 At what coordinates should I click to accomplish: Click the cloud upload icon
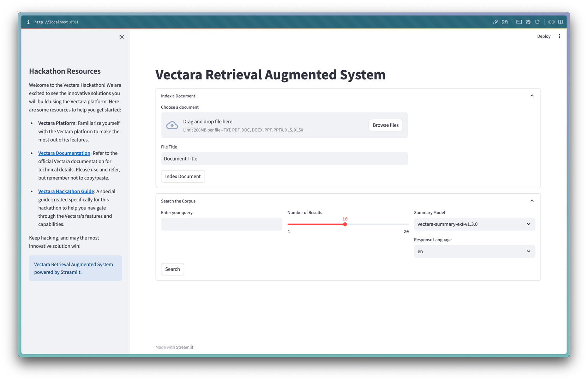(172, 125)
